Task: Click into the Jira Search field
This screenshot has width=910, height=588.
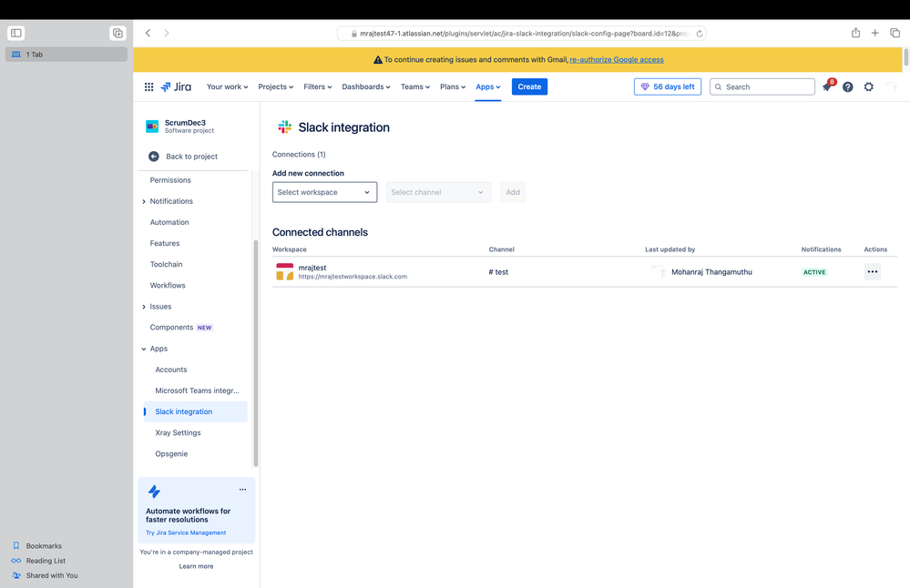Action: 762,87
